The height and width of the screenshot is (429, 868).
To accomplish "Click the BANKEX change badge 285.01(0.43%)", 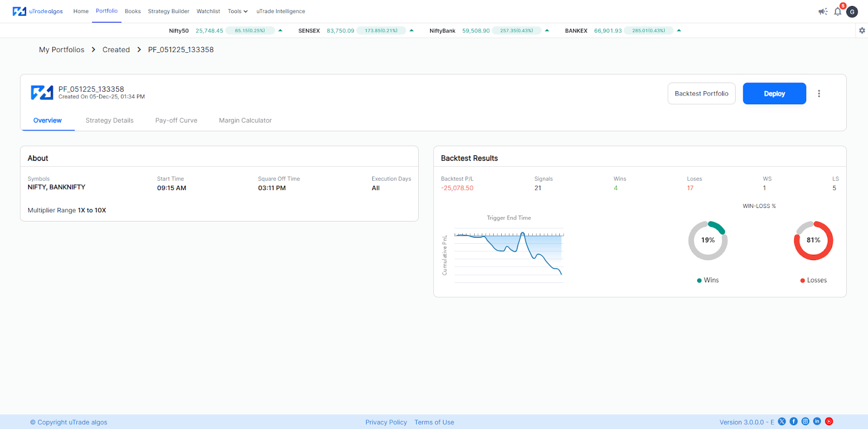I will click(649, 30).
